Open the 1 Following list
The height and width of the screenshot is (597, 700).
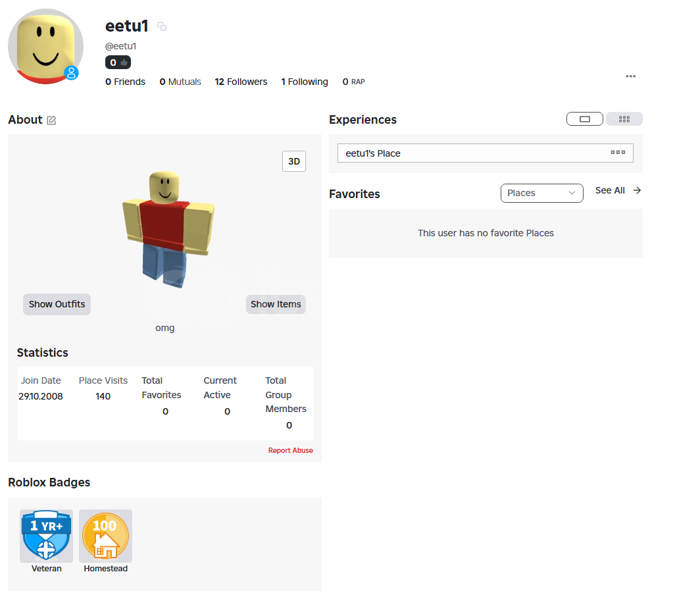click(x=305, y=82)
